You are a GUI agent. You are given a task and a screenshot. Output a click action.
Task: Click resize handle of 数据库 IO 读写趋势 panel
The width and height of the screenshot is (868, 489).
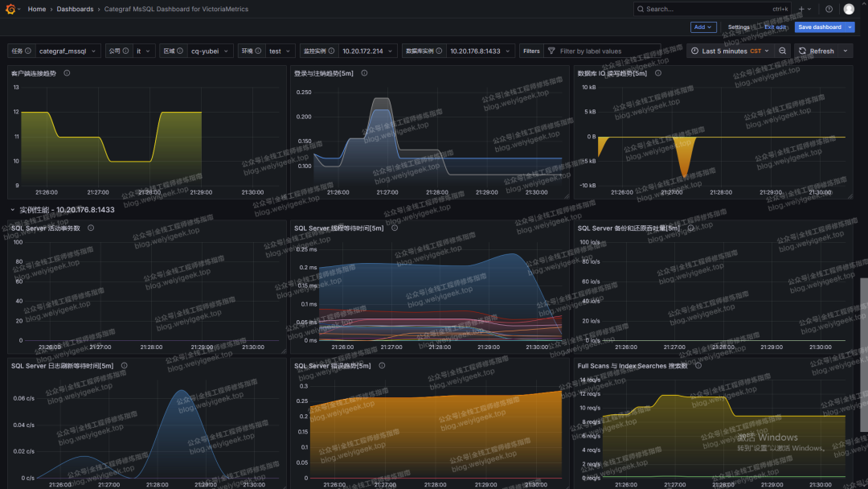pyautogui.click(x=850, y=196)
